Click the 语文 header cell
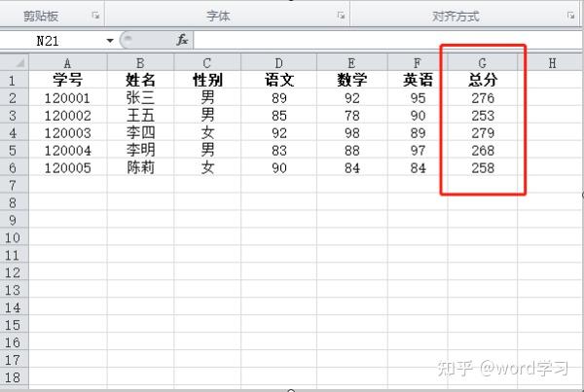Screen dimensions: 584x392 point(279,80)
